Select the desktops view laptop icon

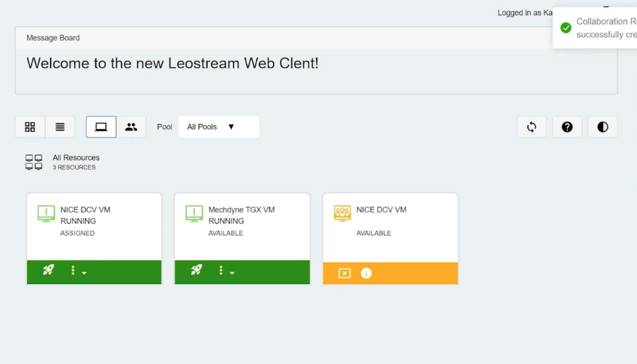(101, 126)
